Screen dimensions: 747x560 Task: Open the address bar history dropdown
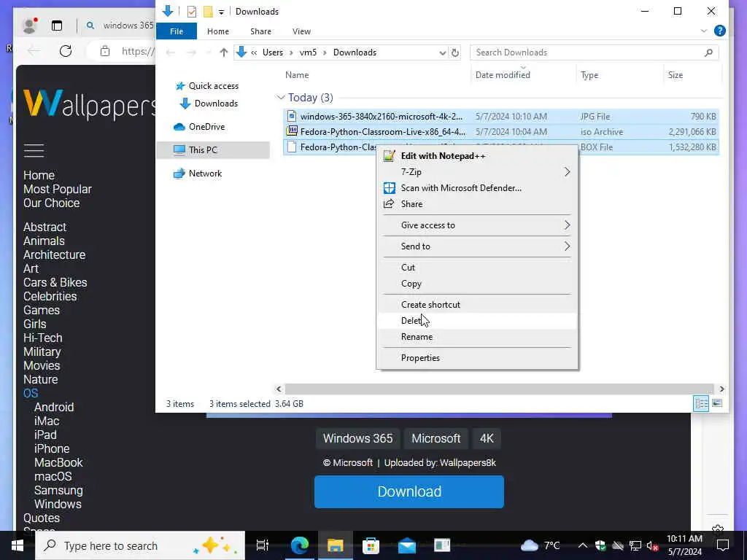[x=442, y=52]
